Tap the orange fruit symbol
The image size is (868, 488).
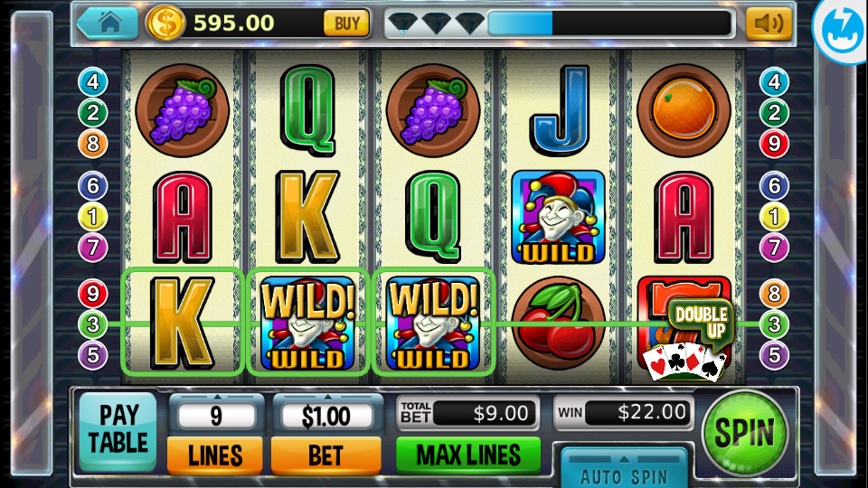pos(684,110)
